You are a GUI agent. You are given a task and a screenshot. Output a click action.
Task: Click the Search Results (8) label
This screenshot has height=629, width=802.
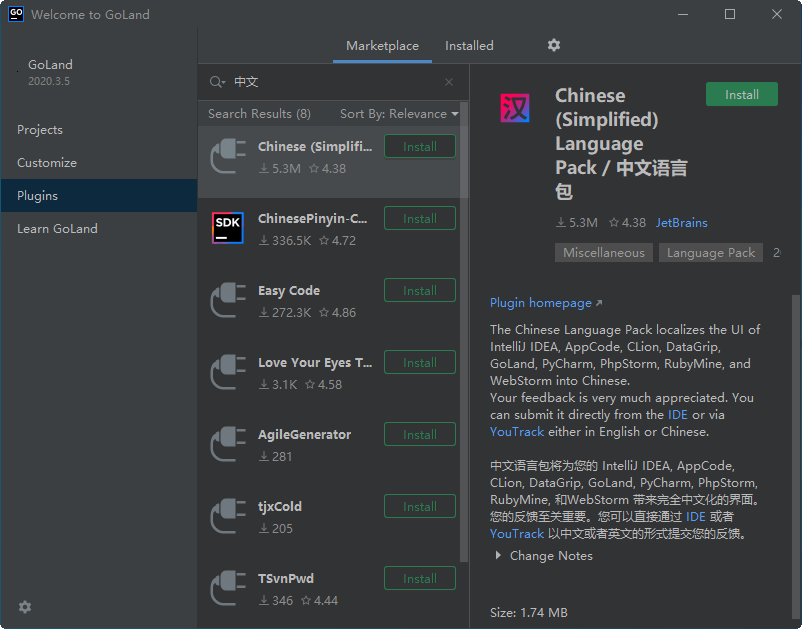pyautogui.click(x=259, y=114)
